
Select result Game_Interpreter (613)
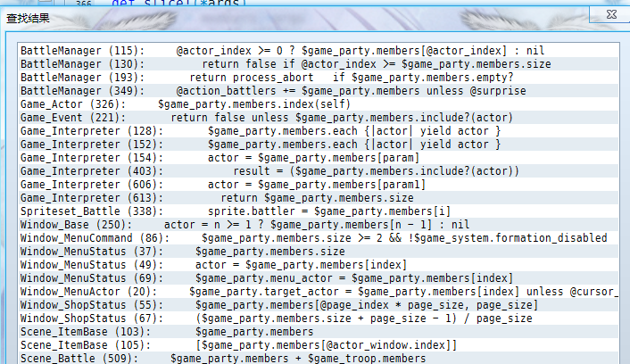318,198
